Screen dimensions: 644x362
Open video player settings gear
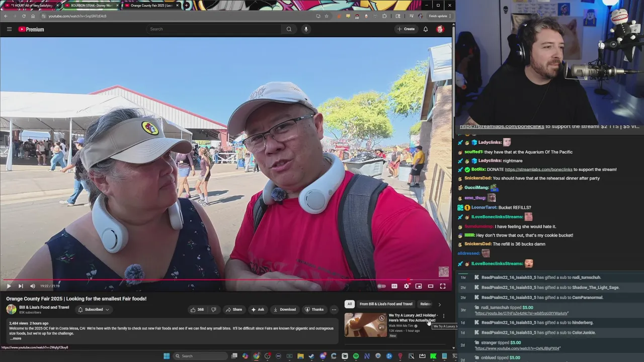coord(407,286)
